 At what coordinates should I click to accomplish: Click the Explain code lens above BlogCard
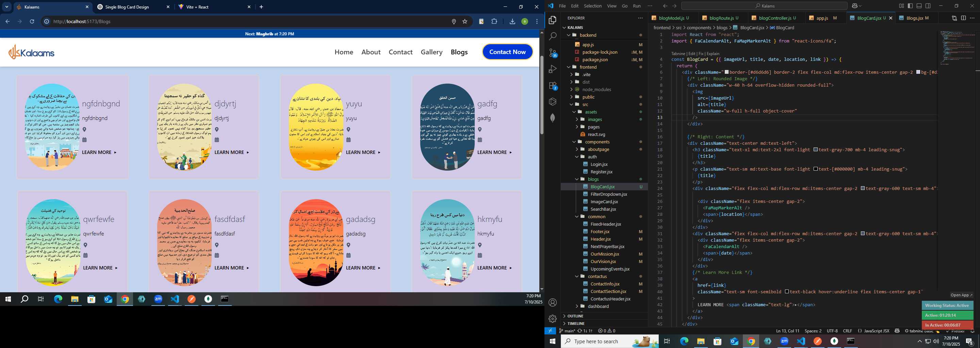(713, 54)
